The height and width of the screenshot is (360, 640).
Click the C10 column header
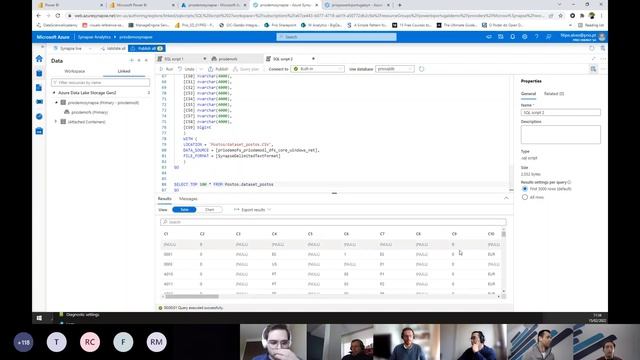(x=491, y=234)
